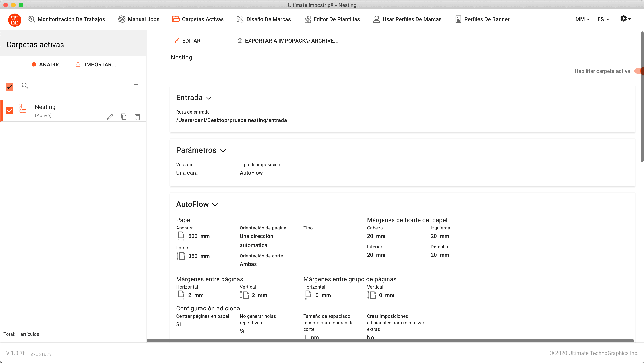Screen dimensions: 644x363
Task: Click the search magnifier icon
Action: pyautogui.click(x=25, y=86)
